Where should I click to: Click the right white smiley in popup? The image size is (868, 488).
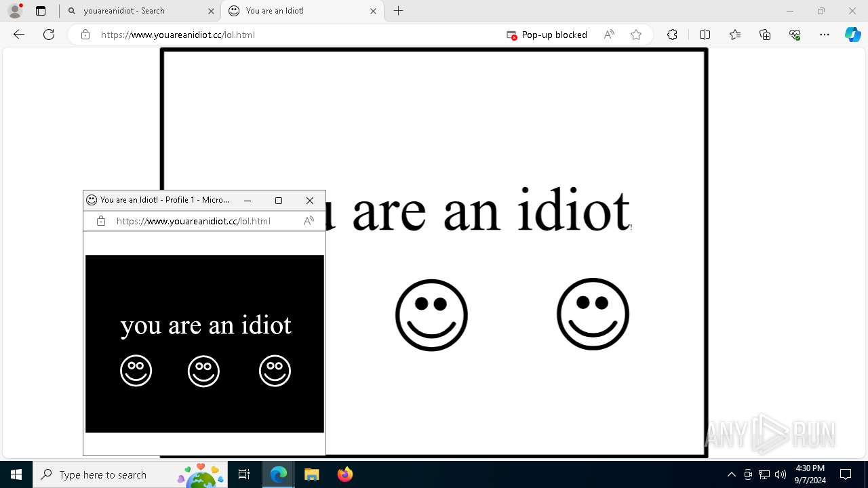[x=275, y=371]
